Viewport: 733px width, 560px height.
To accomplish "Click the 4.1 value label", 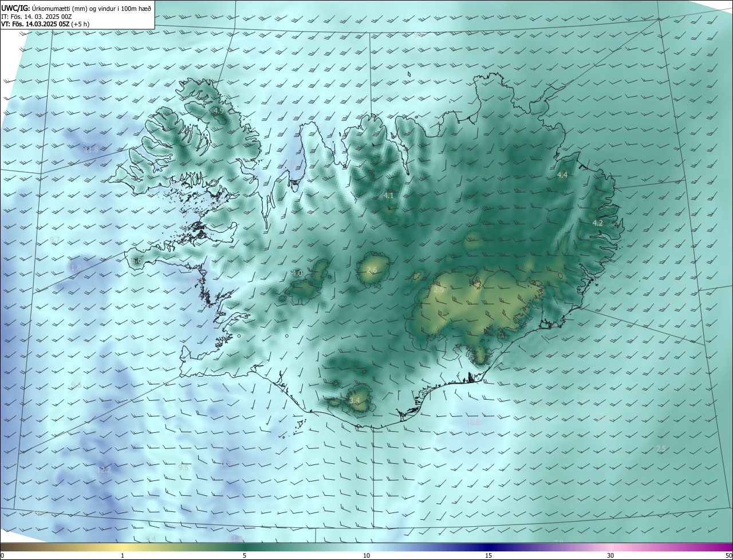I will point(389,196).
